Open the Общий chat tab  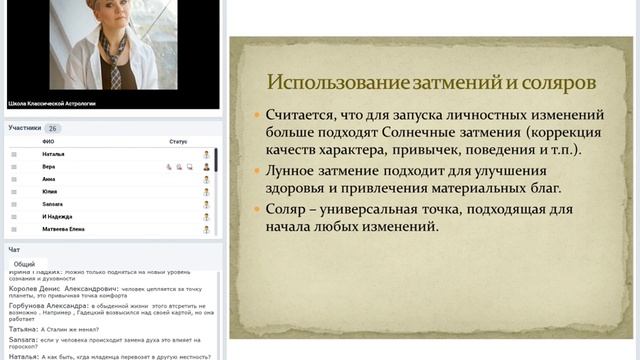pyautogui.click(x=24, y=264)
